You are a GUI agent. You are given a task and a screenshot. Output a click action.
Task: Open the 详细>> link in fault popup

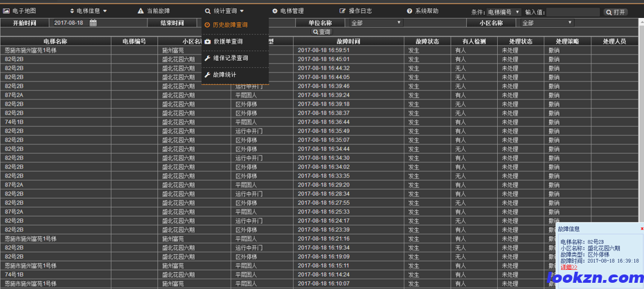(x=568, y=267)
